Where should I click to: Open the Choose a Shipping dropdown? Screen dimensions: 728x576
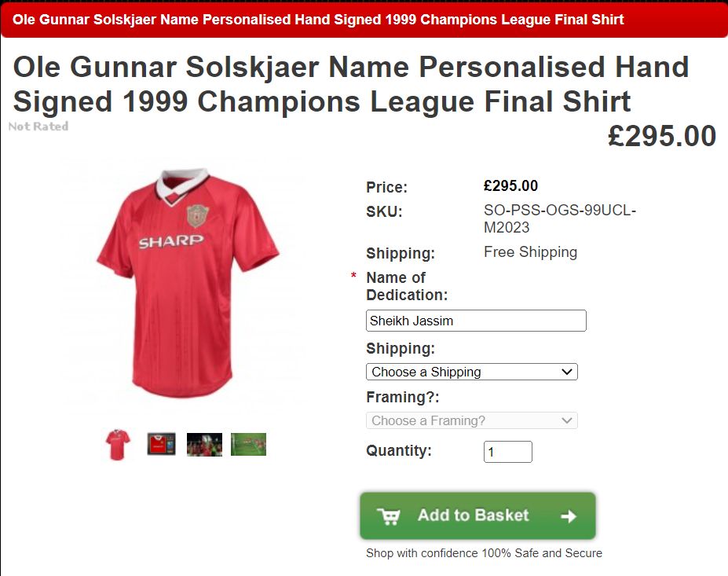pos(472,372)
